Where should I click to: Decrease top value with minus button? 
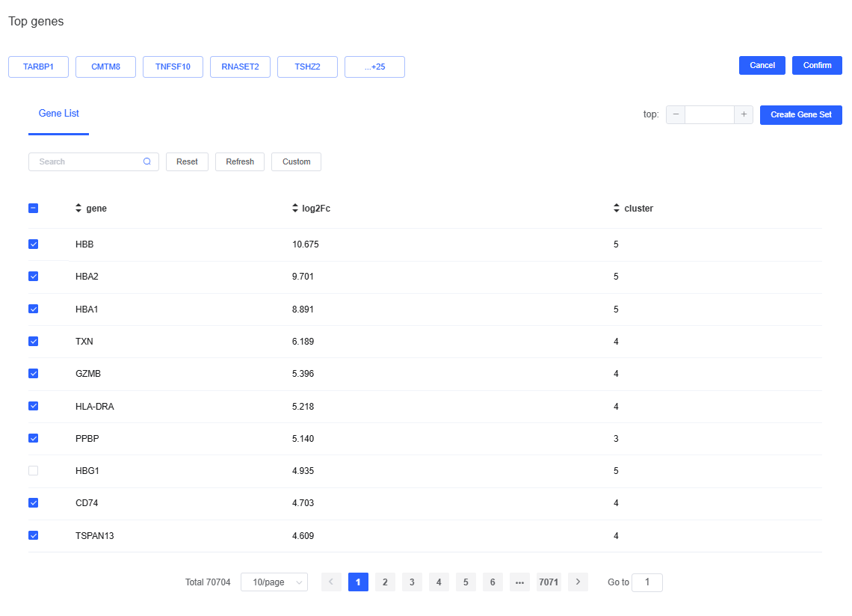[x=676, y=114]
